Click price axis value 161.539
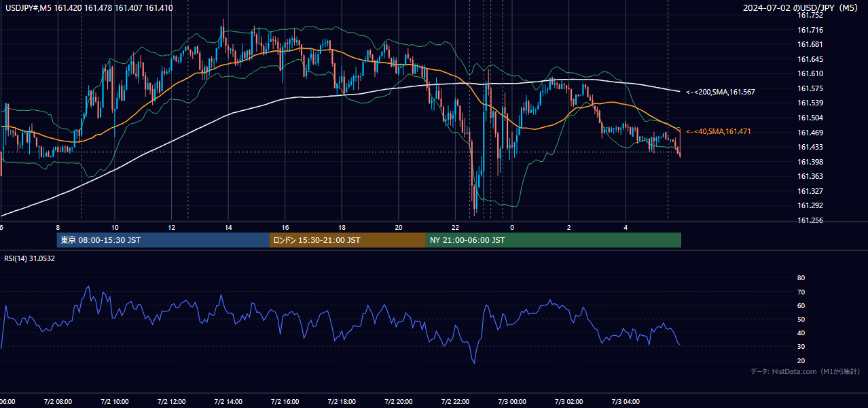This screenshot has width=868, height=408. click(810, 103)
